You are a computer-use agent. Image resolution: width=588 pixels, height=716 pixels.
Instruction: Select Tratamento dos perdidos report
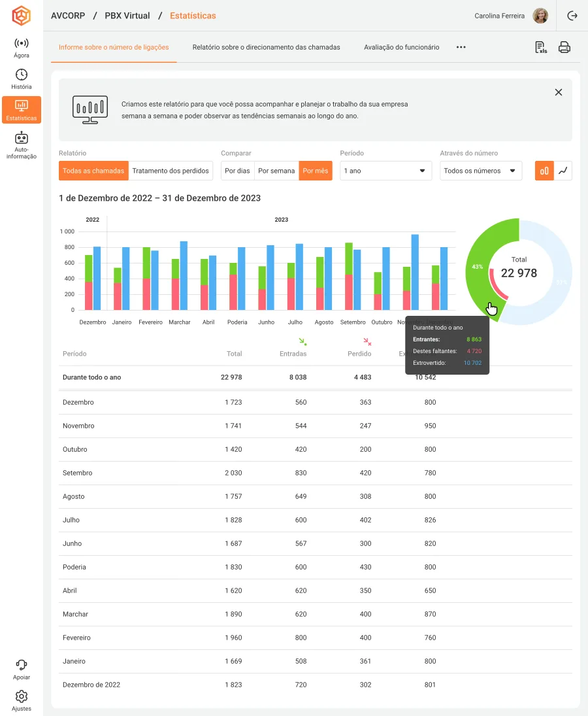point(171,171)
